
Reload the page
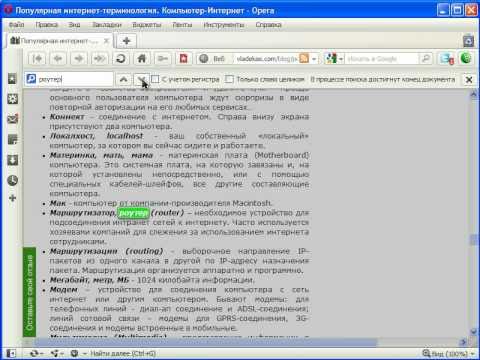[121, 59]
